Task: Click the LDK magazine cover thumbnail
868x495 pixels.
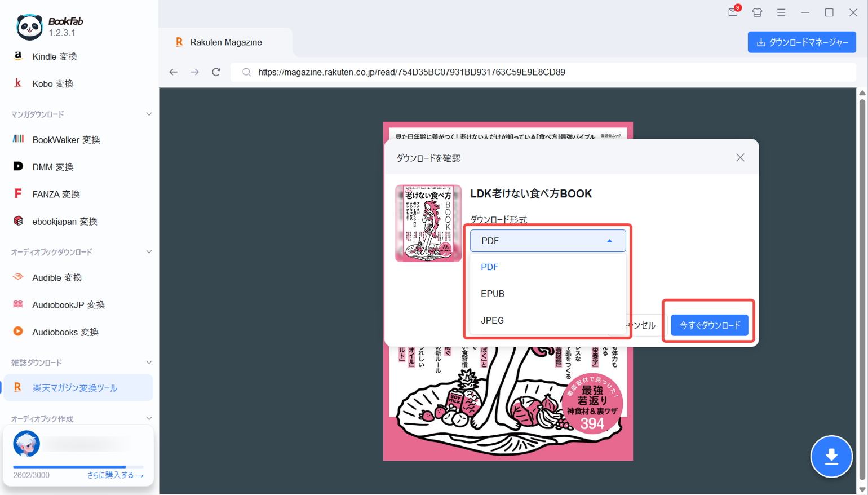Action: pyautogui.click(x=428, y=223)
